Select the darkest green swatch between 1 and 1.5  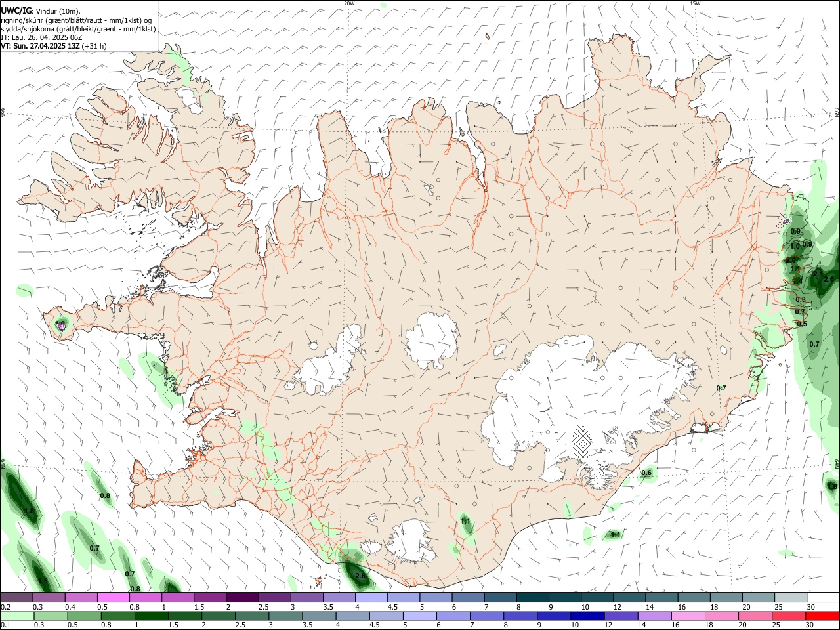152,616
